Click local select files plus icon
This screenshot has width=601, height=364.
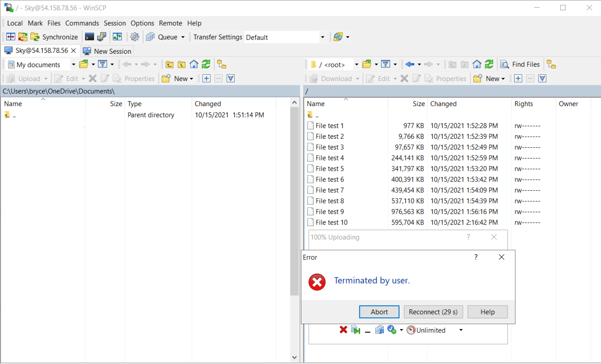(206, 79)
